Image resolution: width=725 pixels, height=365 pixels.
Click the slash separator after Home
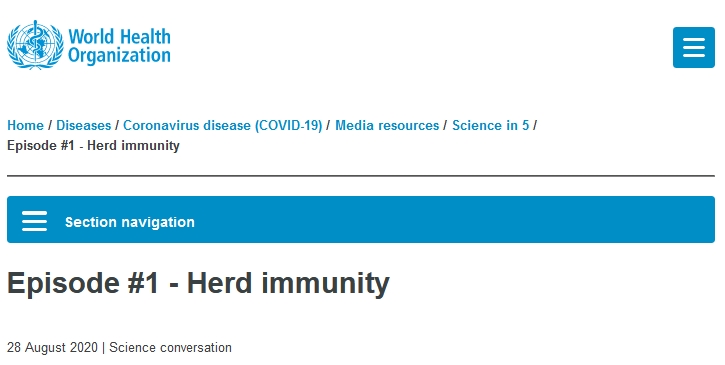click(x=50, y=125)
